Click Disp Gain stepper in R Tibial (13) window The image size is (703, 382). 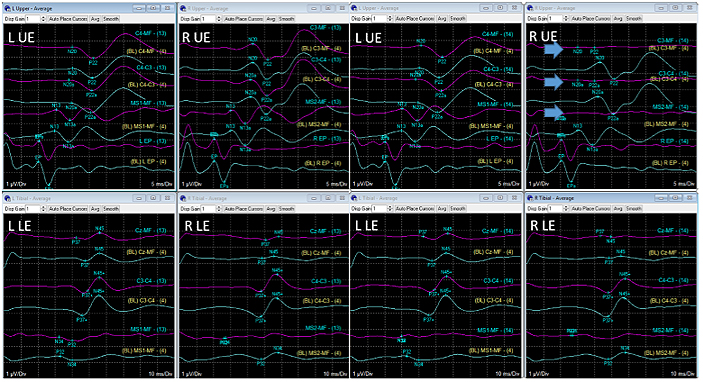click(x=219, y=208)
